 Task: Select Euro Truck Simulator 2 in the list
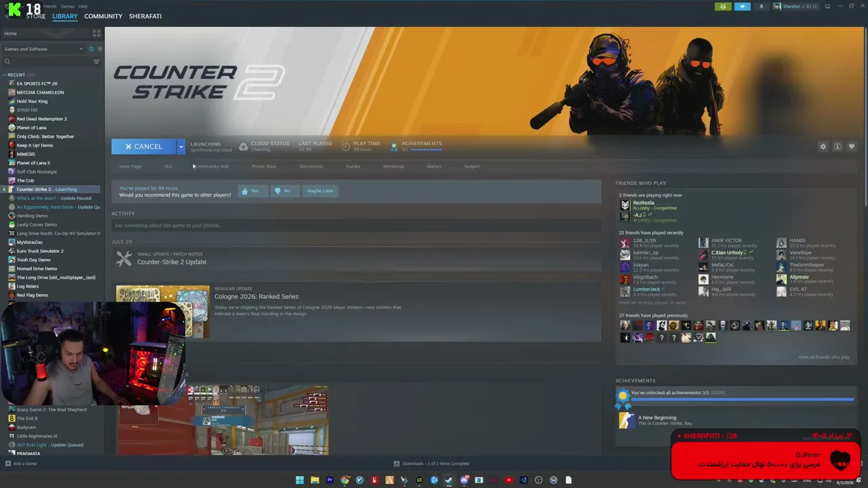pos(40,251)
